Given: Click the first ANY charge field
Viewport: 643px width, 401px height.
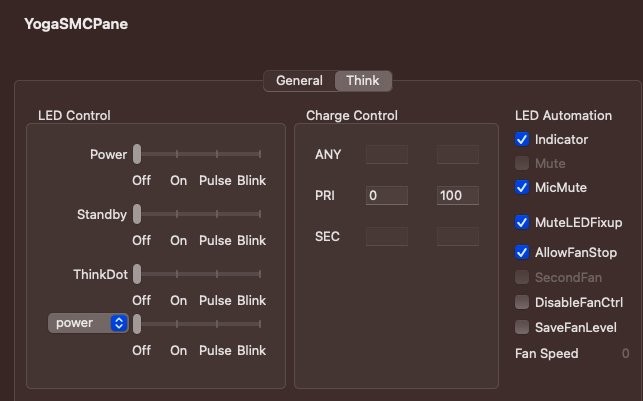Looking at the screenshot, I should 387,155.
